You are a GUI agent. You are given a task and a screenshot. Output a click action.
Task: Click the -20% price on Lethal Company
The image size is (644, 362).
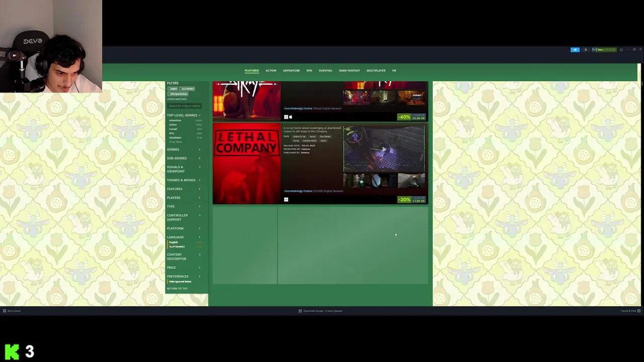coord(412,200)
